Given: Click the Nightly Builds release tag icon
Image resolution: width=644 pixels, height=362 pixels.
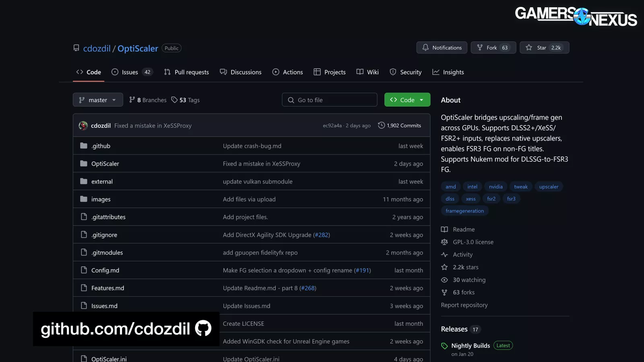Looking at the screenshot, I should (x=444, y=346).
